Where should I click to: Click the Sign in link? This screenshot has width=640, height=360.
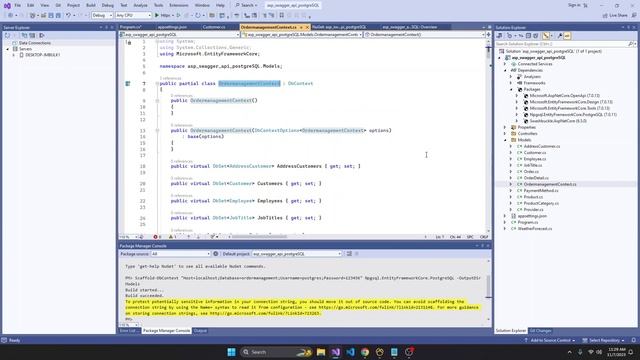click(574, 5)
